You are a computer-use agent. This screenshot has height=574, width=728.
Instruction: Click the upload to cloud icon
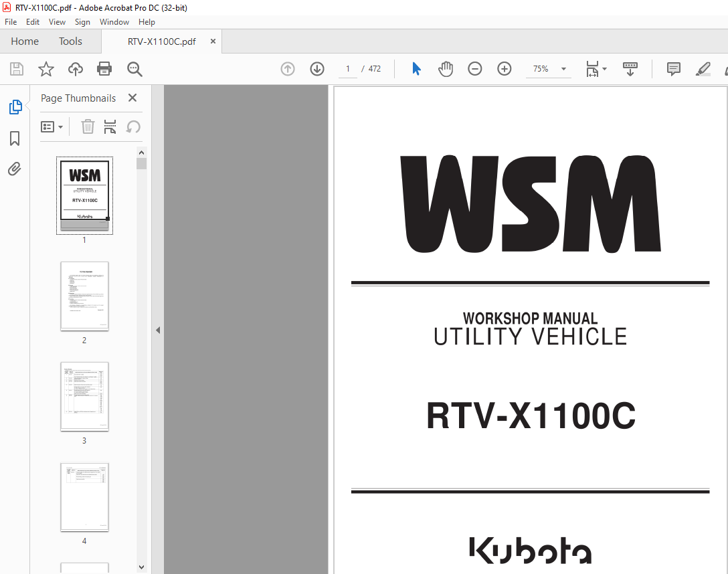coord(75,69)
